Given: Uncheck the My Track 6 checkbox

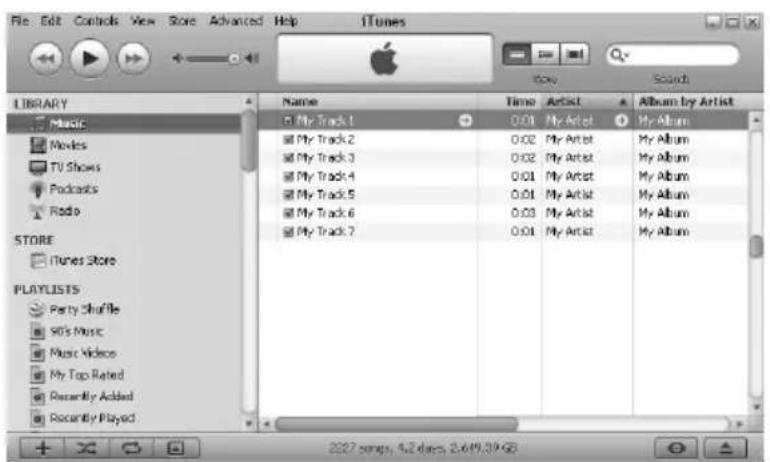Looking at the screenshot, I should 288,213.
